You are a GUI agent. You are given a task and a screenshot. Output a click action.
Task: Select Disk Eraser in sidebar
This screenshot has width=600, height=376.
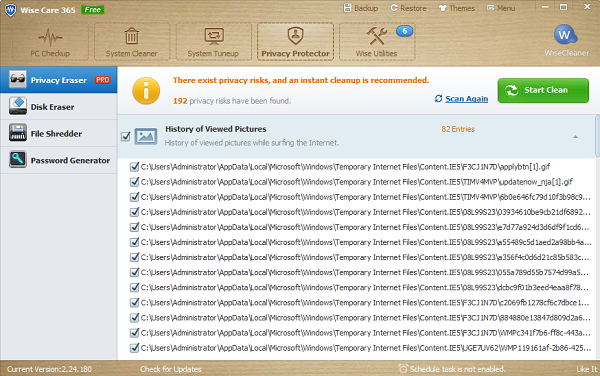(x=59, y=107)
